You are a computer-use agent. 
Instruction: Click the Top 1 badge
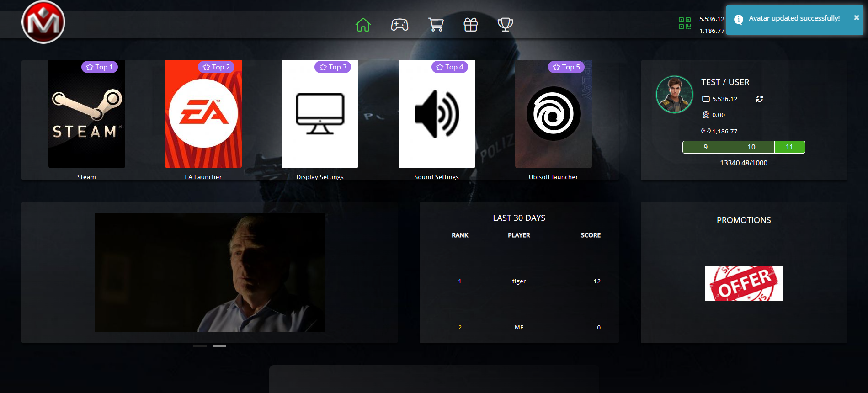click(x=100, y=67)
